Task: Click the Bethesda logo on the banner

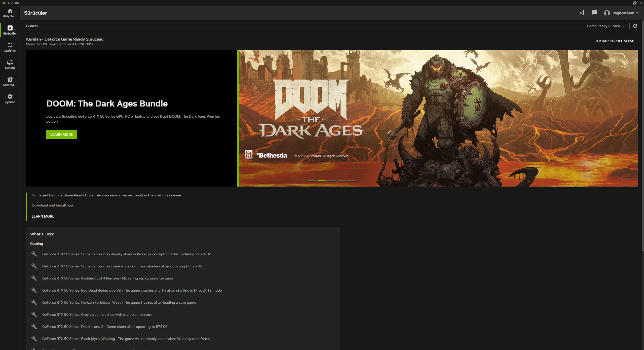Action: (272, 155)
